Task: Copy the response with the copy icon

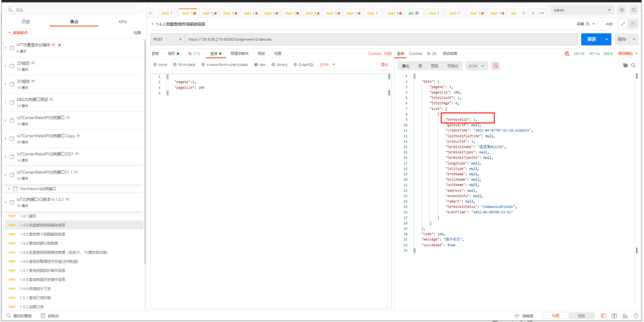Action: coord(625,66)
